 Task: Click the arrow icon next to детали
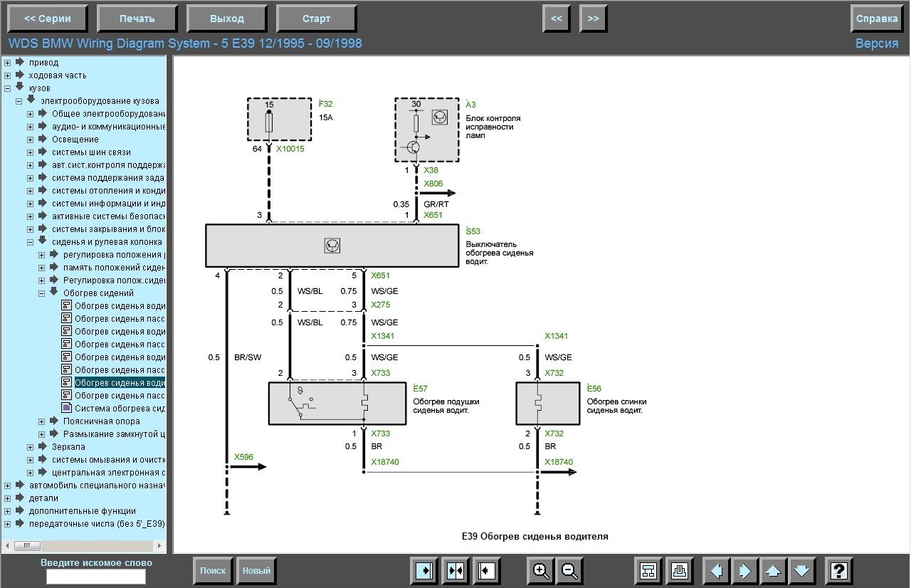pyautogui.click(x=20, y=498)
